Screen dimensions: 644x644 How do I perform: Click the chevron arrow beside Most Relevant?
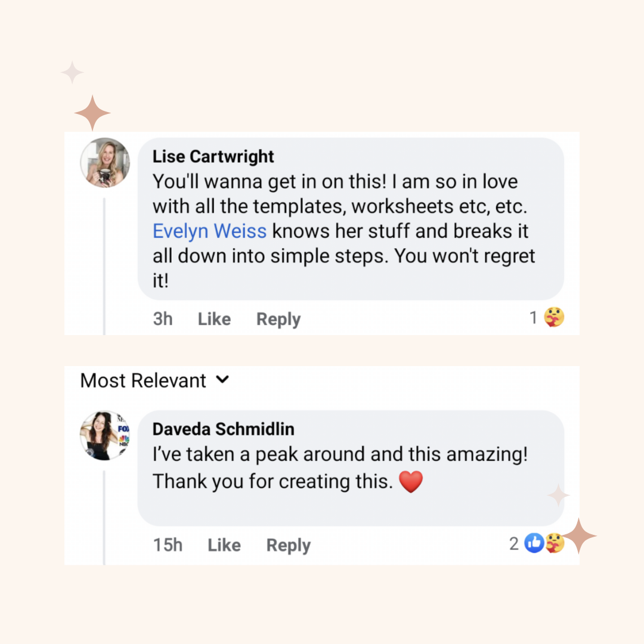point(222,380)
